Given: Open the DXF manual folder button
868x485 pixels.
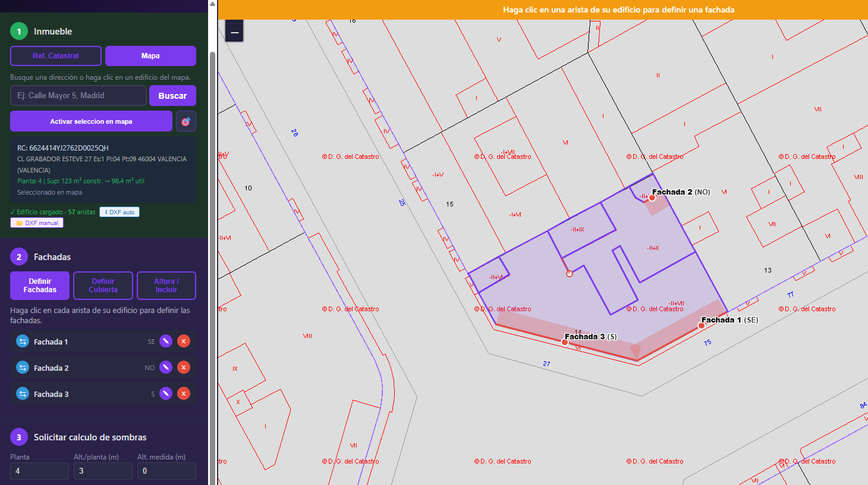Looking at the screenshot, I should click(x=37, y=223).
